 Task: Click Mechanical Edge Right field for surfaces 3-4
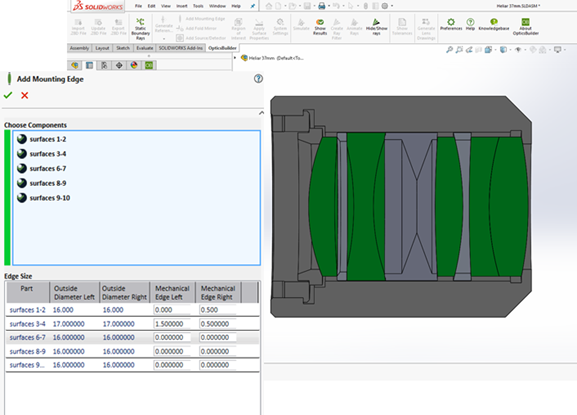coord(217,324)
